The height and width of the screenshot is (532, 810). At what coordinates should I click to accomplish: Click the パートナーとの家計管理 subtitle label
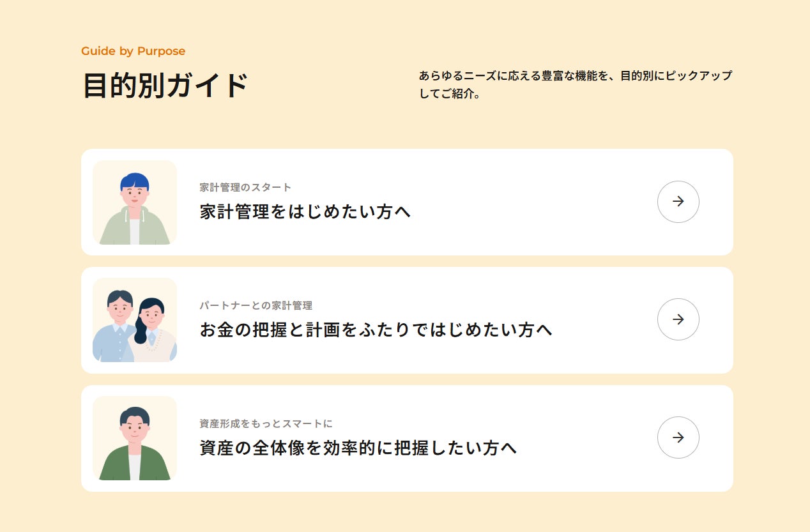256,306
